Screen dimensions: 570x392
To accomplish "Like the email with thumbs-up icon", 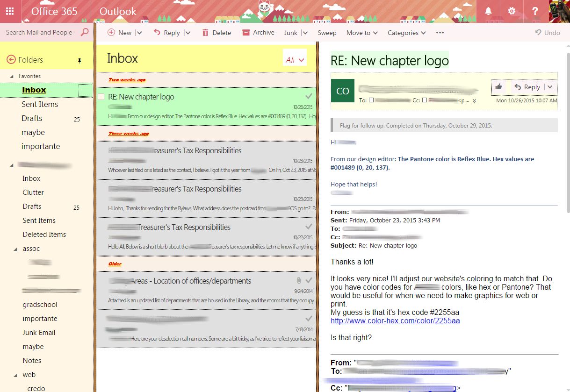I will 498,87.
